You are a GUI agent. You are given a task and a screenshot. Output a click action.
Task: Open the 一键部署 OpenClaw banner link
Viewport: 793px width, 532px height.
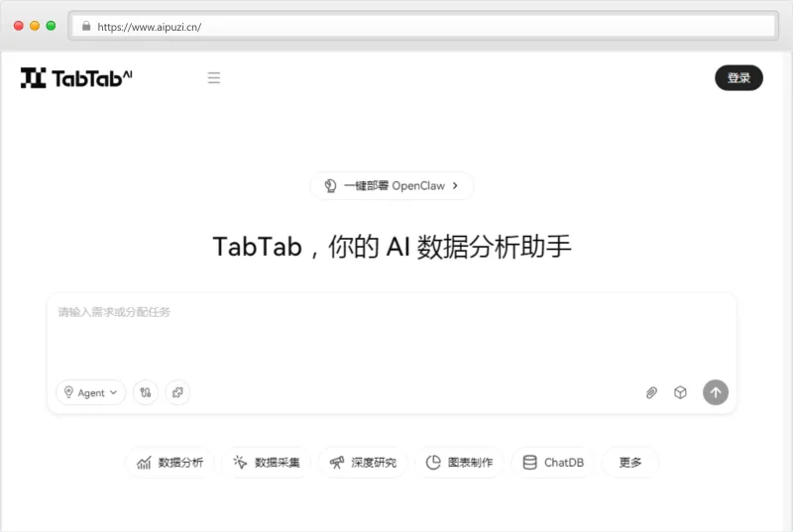pos(392,185)
